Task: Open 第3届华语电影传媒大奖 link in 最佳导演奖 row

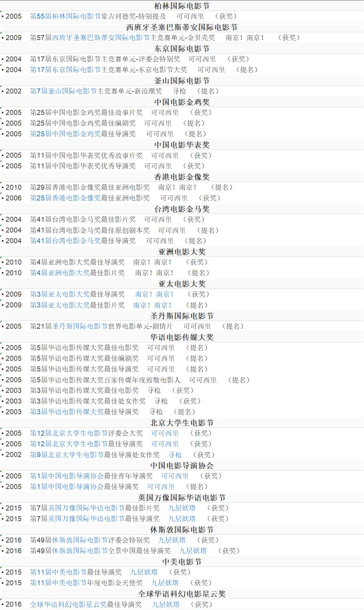Action: pyautogui.click(x=67, y=412)
